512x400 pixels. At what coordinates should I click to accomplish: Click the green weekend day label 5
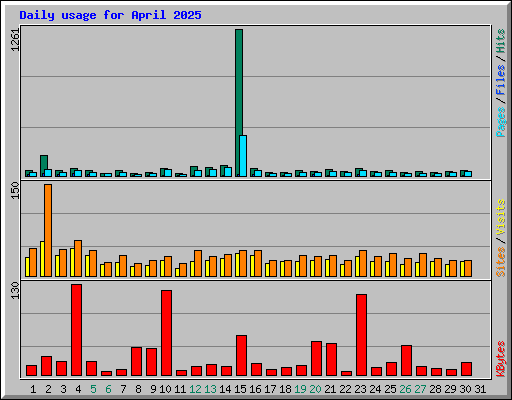point(93,389)
